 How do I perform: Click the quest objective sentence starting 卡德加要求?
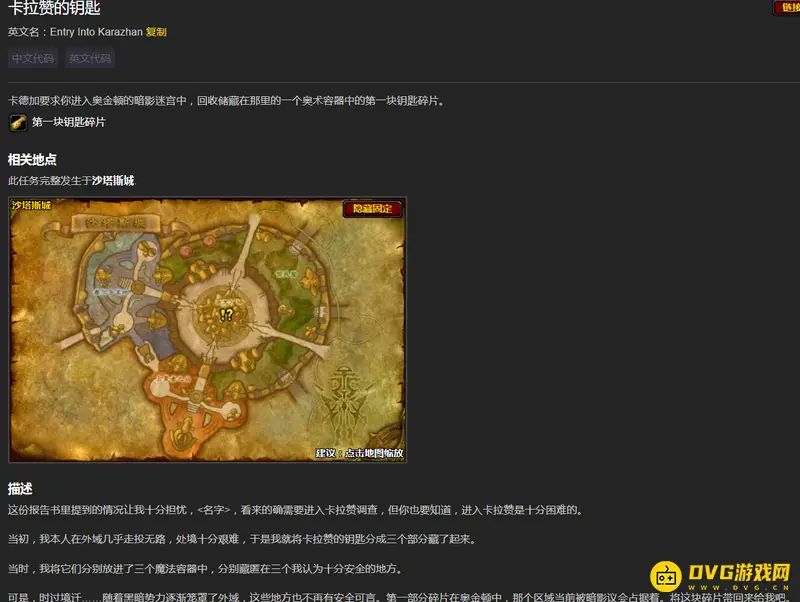click(x=227, y=101)
